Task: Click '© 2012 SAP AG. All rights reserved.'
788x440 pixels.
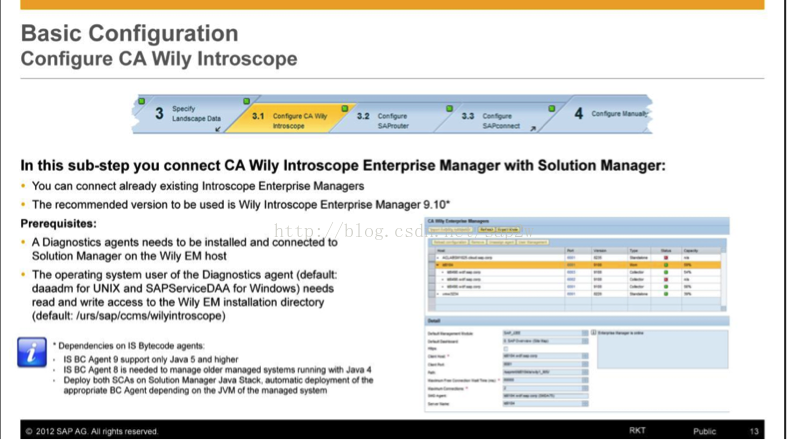Action: click(x=92, y=431)
